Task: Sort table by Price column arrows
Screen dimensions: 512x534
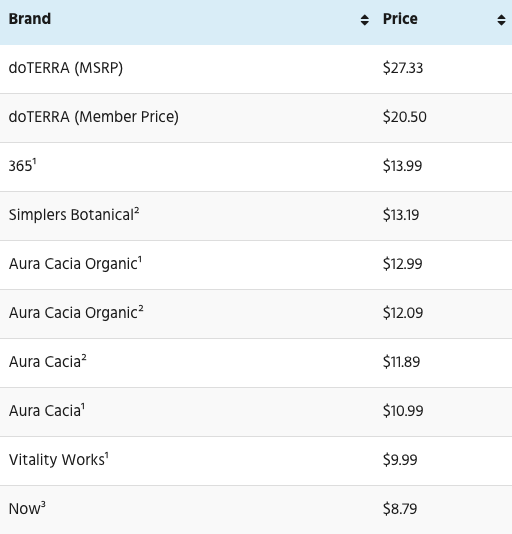Action: tap(501, 20)
